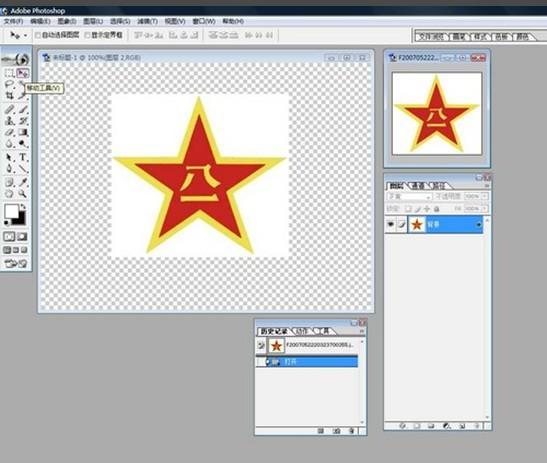547x463 pixels.
Task: Select the Pen tool
Action: click(9, 169)
